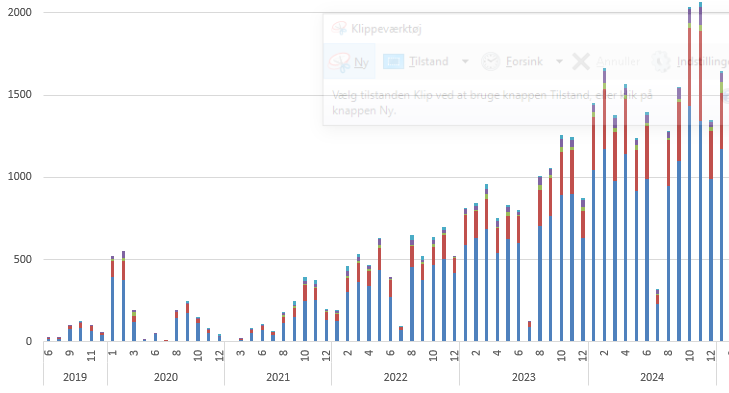Viewport: 729px width, 393px height.
Task: Click month label 9 under 2019
Action: (x=70, y=353)
